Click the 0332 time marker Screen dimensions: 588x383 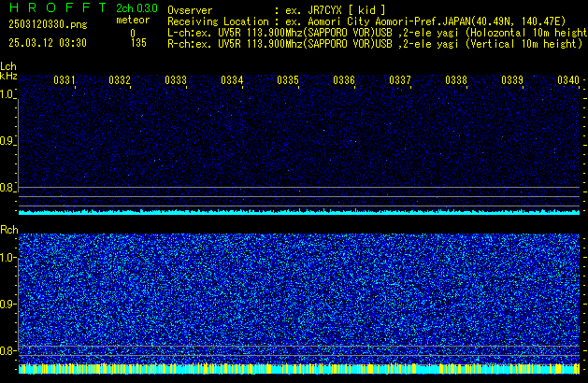[x=120, y=80]
